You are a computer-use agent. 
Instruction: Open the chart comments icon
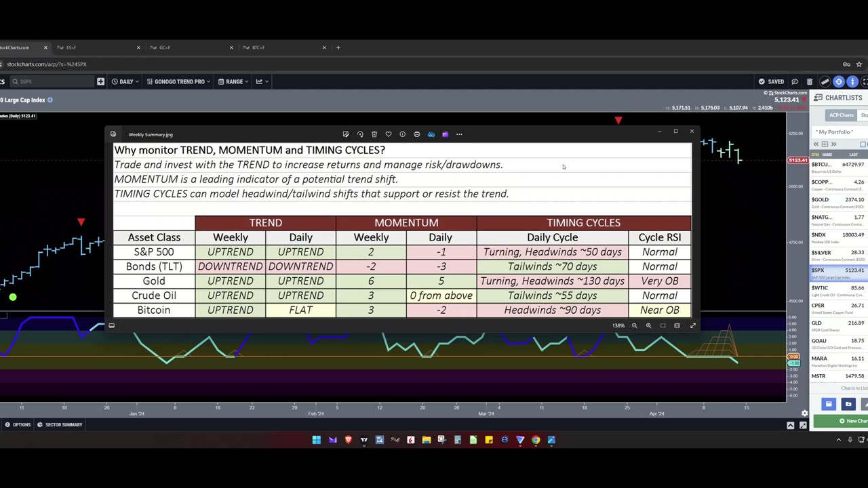[x=795, y=81]
